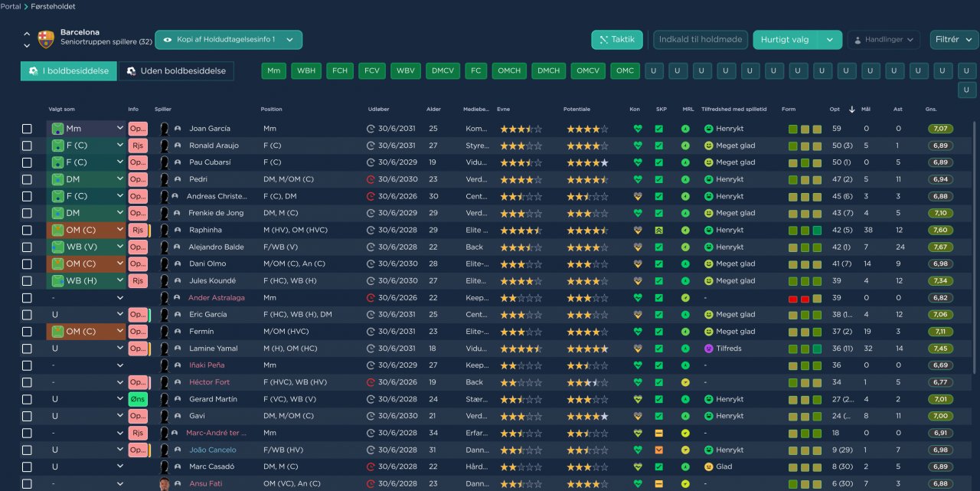
Task: Click the happiness smiley icon for Lamine Yamal
Action: (x=709, y=349)
